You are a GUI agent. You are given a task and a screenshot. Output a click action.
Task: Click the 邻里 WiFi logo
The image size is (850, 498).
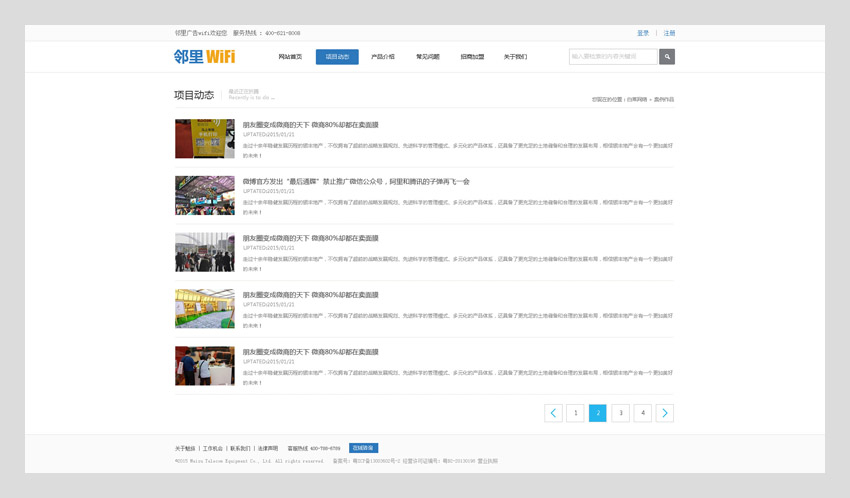pyautogui.click(x=204, y=57)
